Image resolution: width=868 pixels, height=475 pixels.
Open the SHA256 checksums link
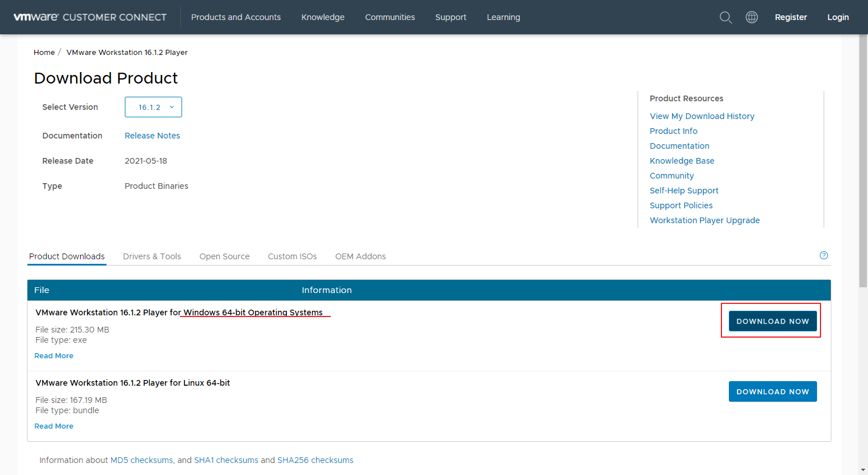(315, 460)
